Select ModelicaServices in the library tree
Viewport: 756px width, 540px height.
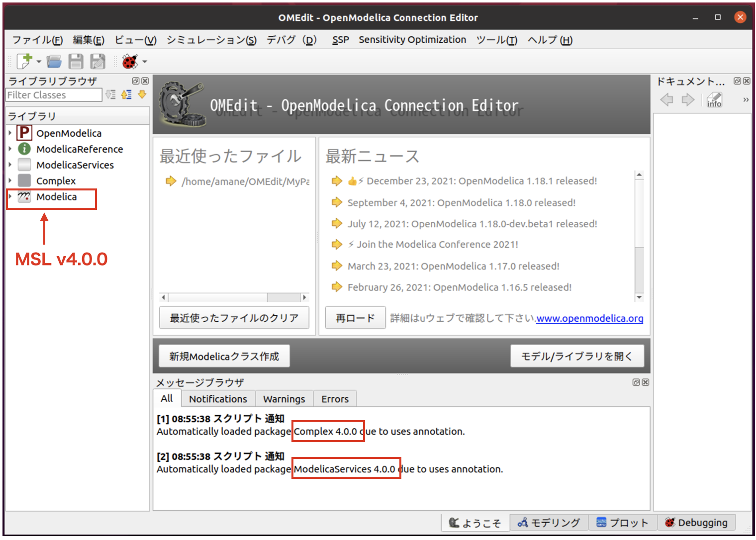point(75,165)
